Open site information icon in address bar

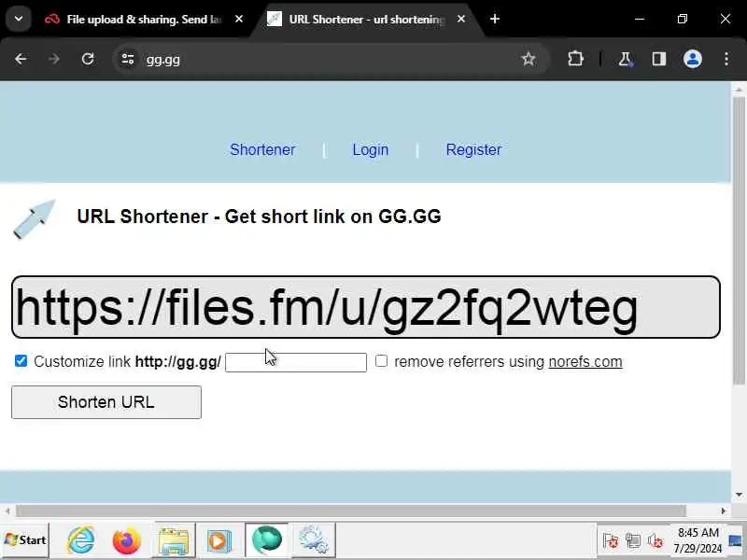[x=128, y=59]
